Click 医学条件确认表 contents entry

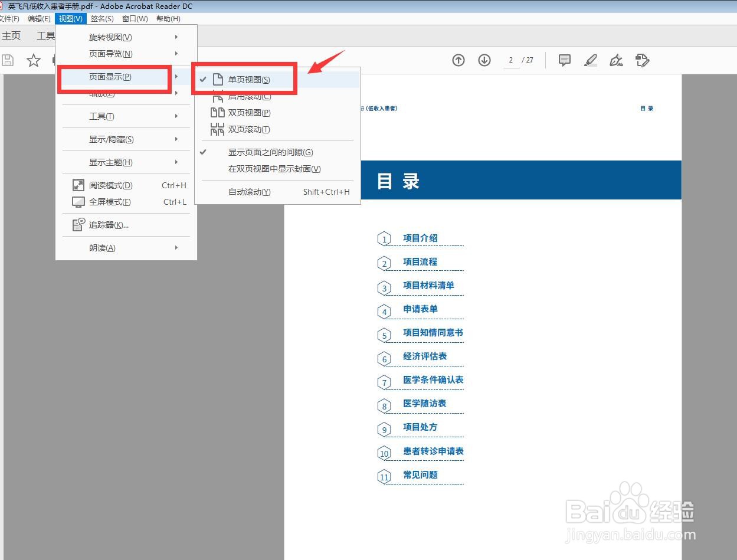pyautogui.click(x=433, y=380)
